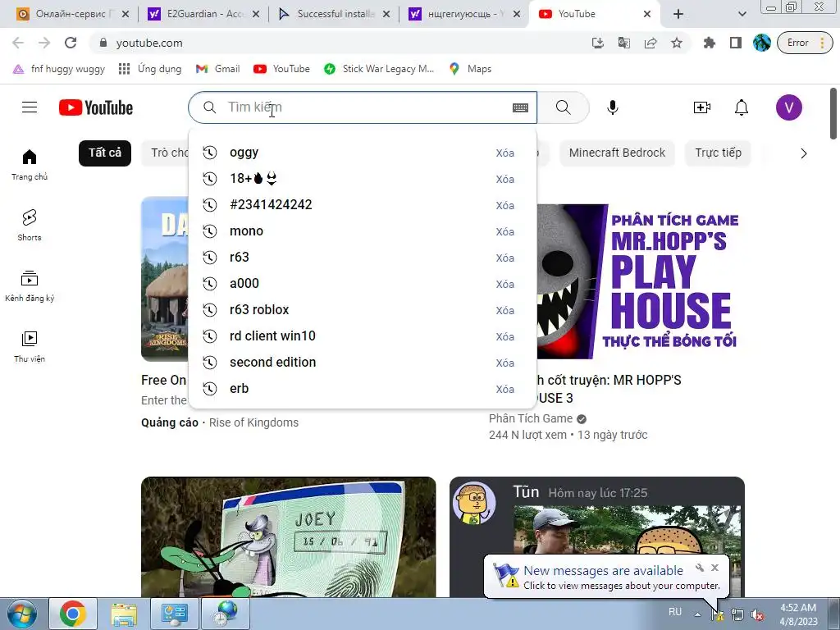
Task: Click the install app icon in address bar
Action: pos(598,43)
